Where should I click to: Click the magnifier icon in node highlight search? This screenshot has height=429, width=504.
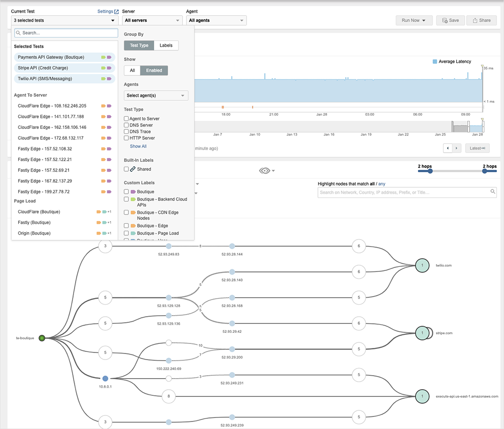[493, 192]
